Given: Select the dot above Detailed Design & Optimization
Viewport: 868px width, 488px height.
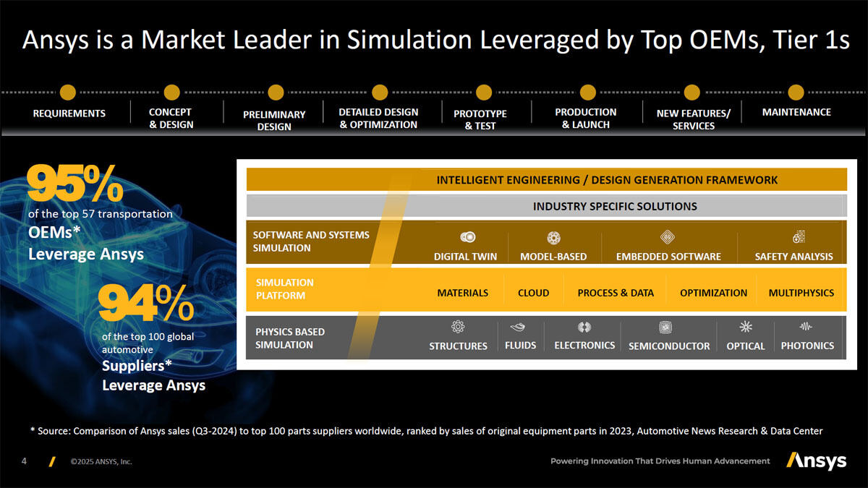Looking at the screenshot, I should [380, 93].
